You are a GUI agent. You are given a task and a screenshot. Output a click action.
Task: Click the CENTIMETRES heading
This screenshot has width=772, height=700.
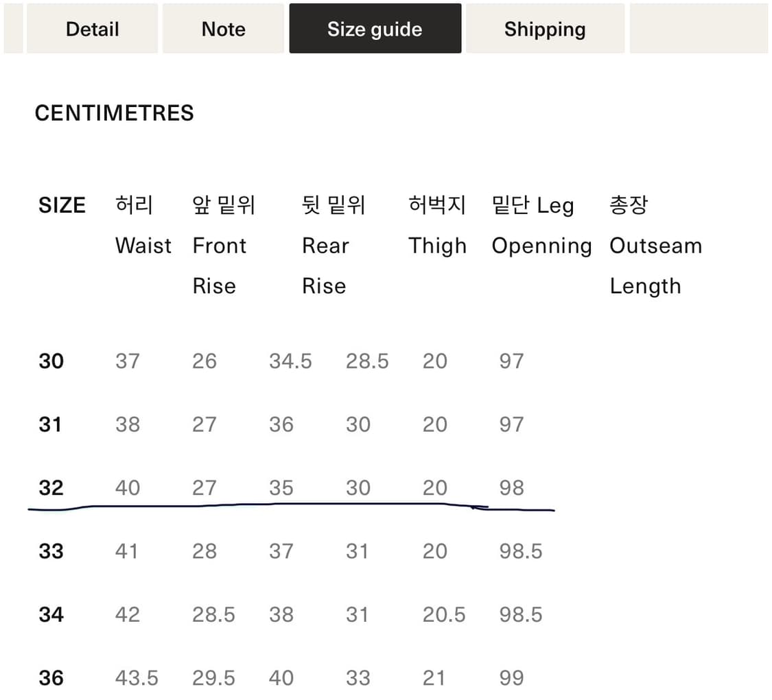[x=114, y=113]
